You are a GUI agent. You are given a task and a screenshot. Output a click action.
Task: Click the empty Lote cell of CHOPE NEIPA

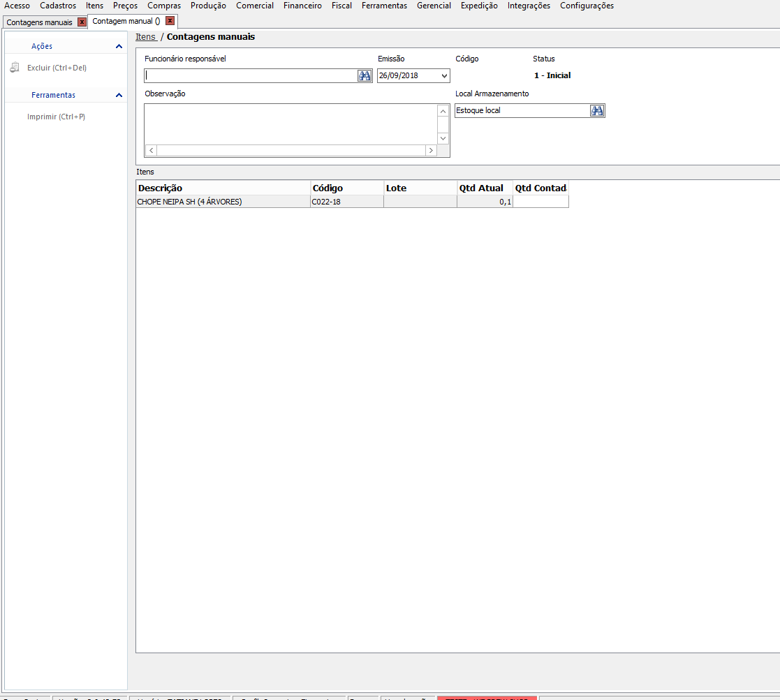pos(420,202)
